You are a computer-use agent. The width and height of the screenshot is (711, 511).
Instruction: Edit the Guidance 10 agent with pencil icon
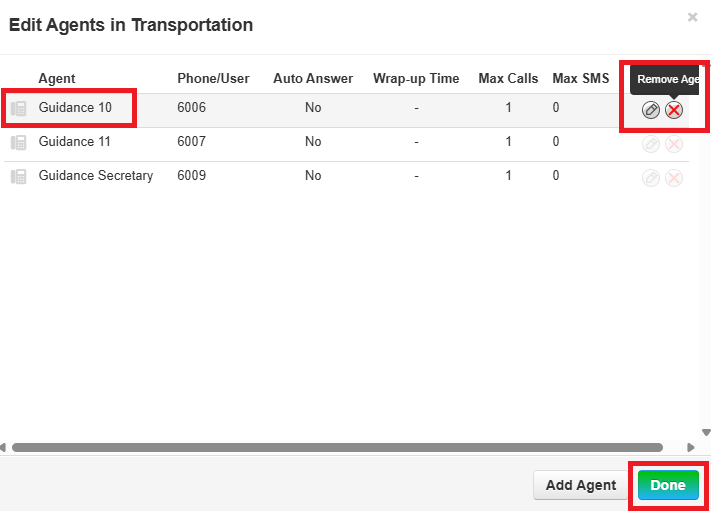tap(651, 110)
